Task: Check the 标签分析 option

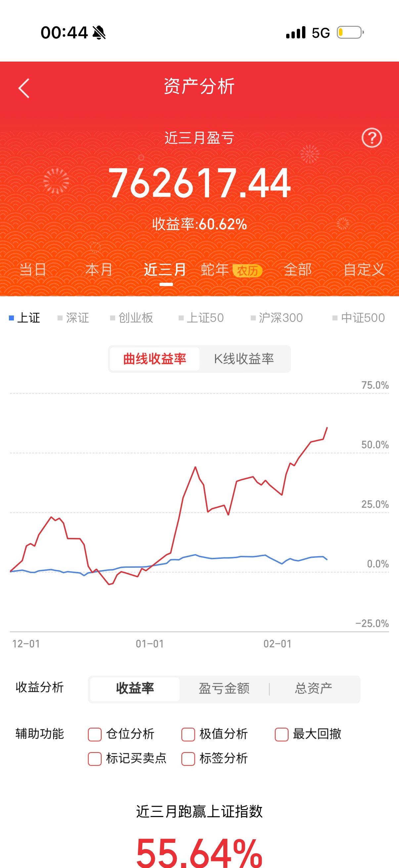Action: [188, 758]
